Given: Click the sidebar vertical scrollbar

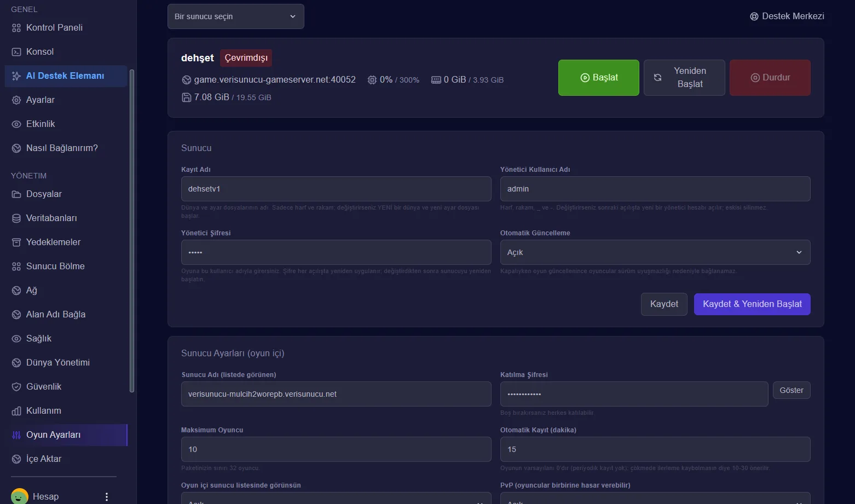Looking at the screenshot, I should [131, 230].
